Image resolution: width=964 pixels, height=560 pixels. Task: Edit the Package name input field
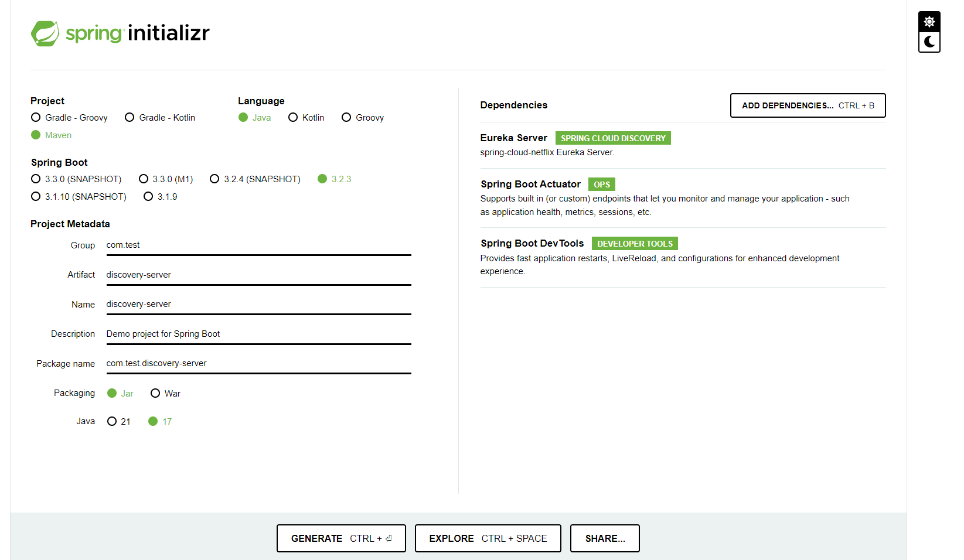[258, 364]
